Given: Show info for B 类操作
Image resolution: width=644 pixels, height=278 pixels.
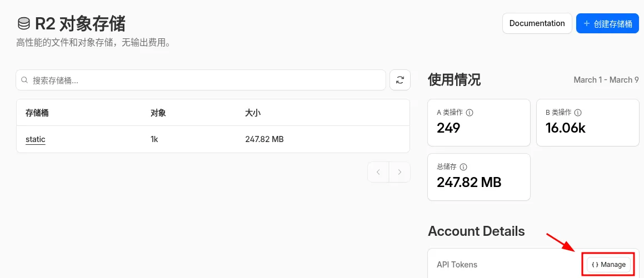Looking at the screenshot, I should coord(578,113).
